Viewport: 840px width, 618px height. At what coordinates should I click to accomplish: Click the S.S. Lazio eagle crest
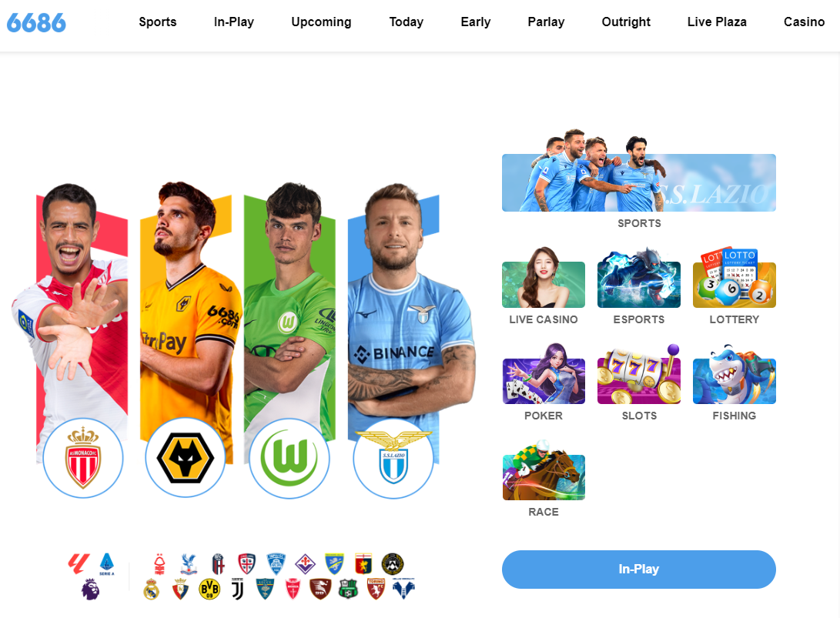pos(393,459)
